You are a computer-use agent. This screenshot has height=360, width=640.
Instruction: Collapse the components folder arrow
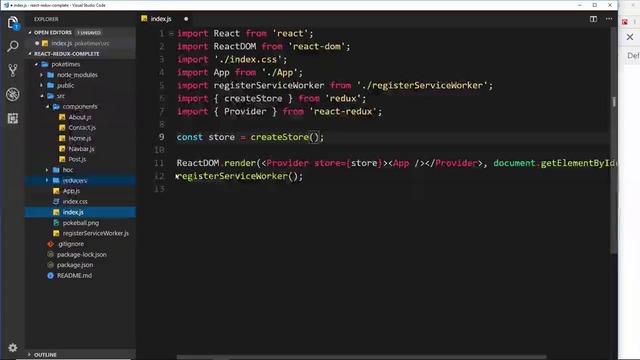[48, 107]
